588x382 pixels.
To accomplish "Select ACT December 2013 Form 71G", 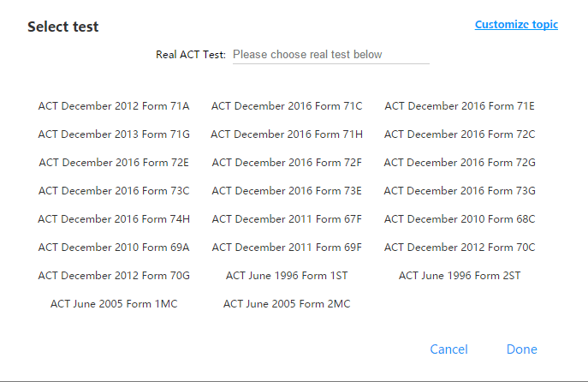I will tap(114, 134).
